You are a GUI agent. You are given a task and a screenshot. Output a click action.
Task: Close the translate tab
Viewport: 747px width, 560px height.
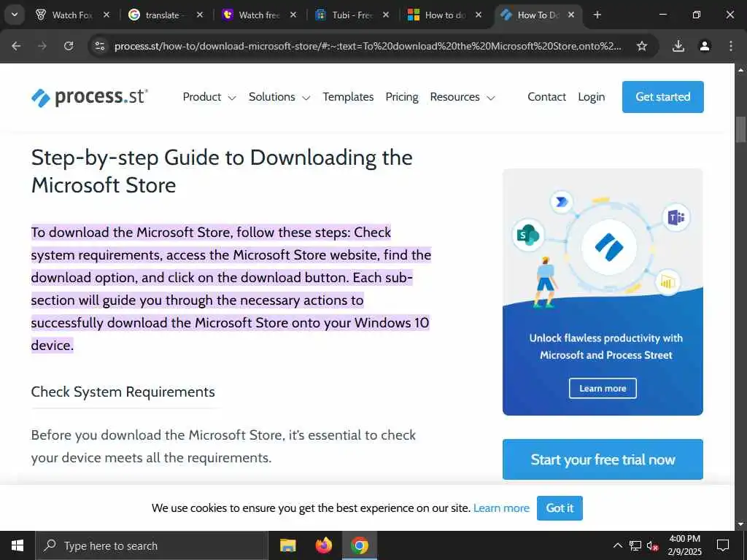coord(200,15)
